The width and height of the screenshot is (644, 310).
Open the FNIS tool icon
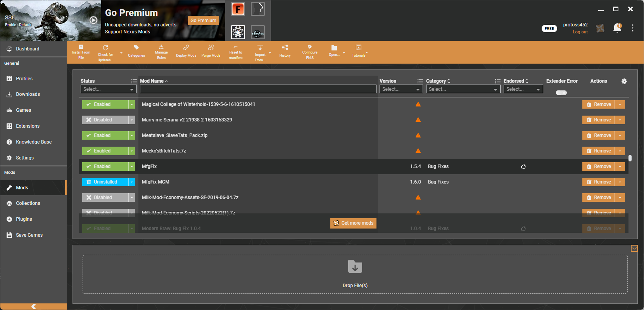[x=238, y=9]
